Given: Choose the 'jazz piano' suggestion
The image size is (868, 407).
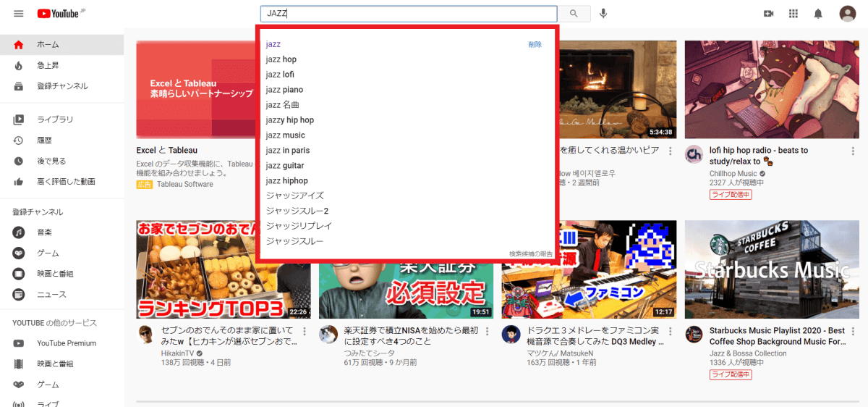Looking at the screenshot, I should pyautogui.click(x=409, y=90).
